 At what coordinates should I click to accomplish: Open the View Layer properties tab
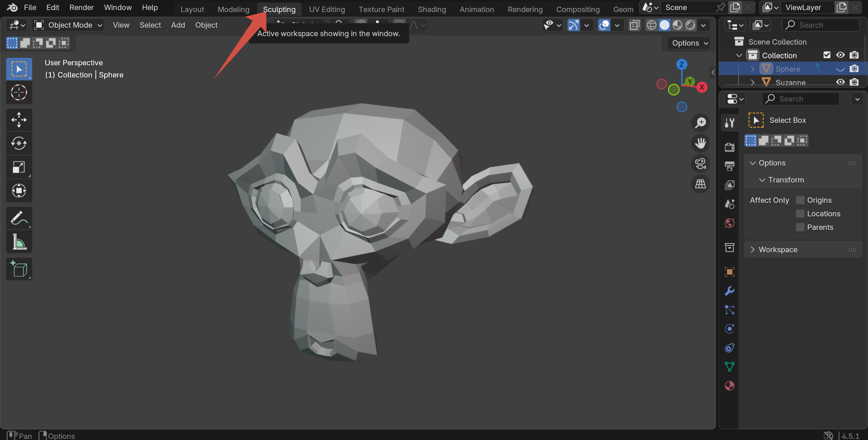[x=730, y=185]
